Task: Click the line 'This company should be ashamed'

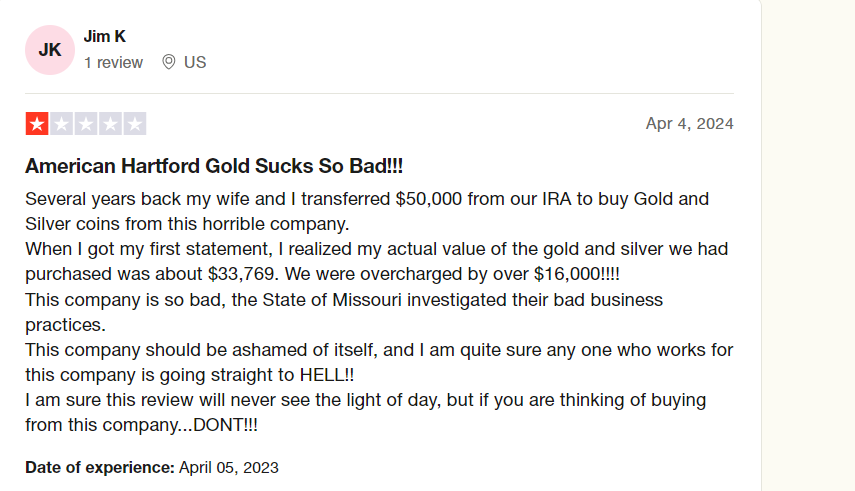Action: point(379,362)
